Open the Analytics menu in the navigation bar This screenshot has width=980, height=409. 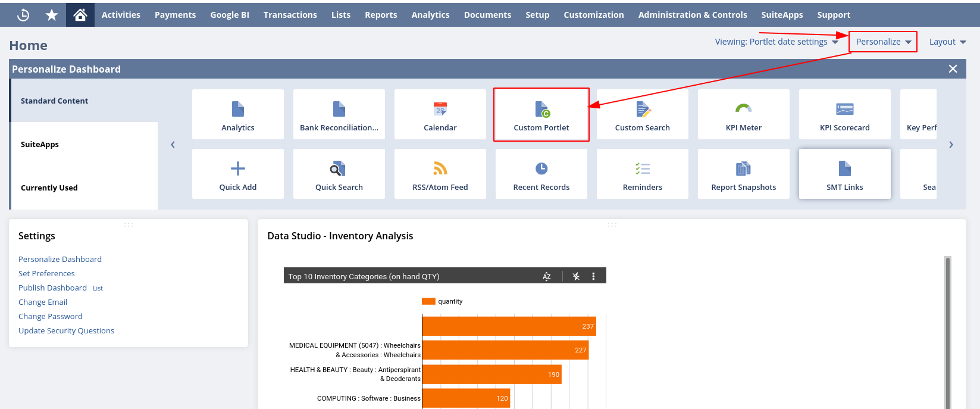(x=431, y=15)
